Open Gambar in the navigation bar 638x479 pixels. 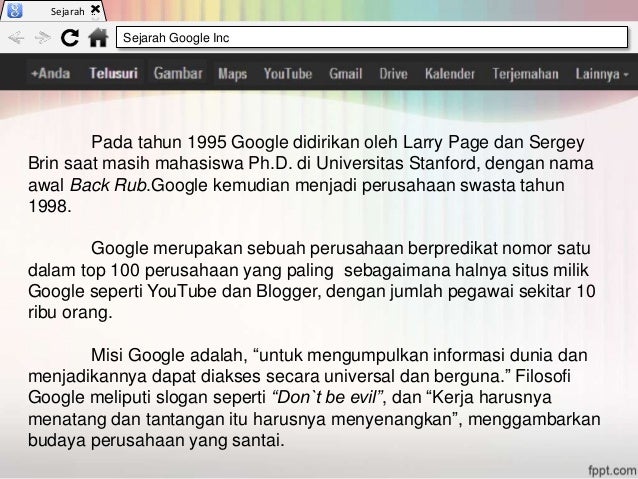[x=178, y=74]
